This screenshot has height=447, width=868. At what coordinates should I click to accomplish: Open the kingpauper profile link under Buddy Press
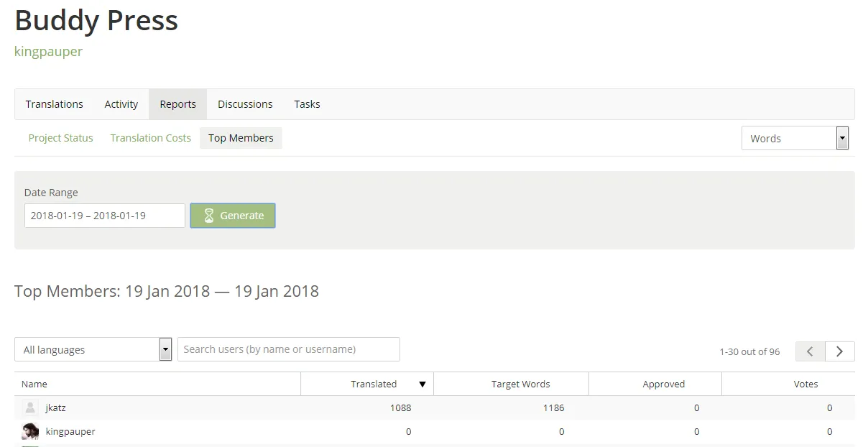tap(48, 52)
